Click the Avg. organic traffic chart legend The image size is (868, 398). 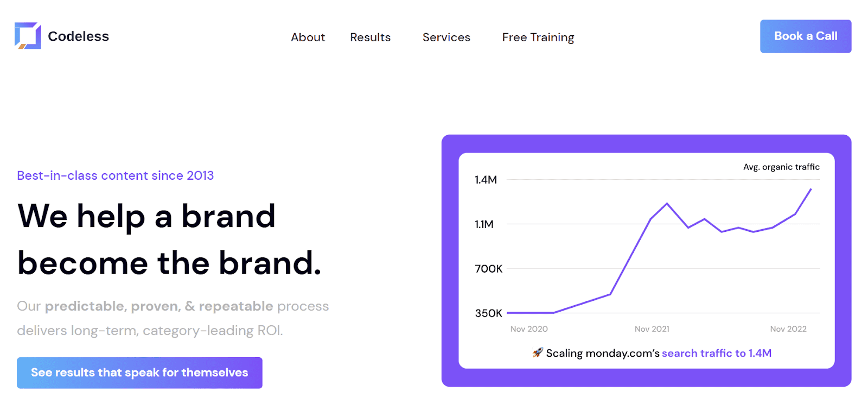pyautogui.click(x=781, y=167)
